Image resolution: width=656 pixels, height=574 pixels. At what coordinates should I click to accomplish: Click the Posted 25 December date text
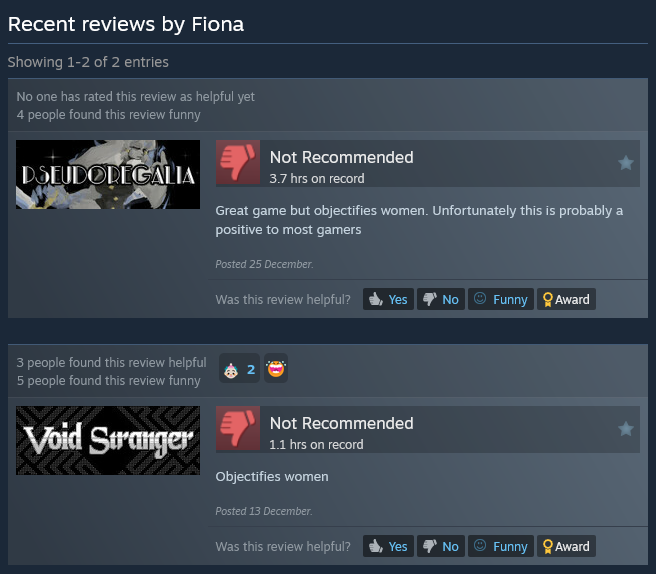tap(264, 264)
